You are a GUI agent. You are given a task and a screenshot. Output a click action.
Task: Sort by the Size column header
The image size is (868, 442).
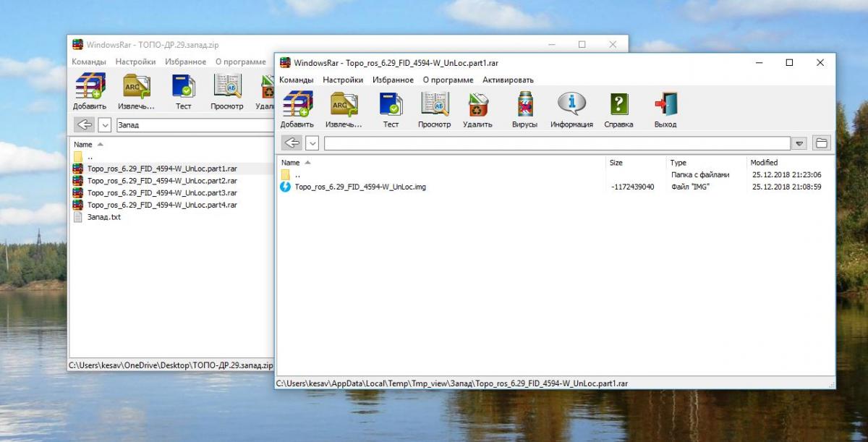(x=616, y=163)
